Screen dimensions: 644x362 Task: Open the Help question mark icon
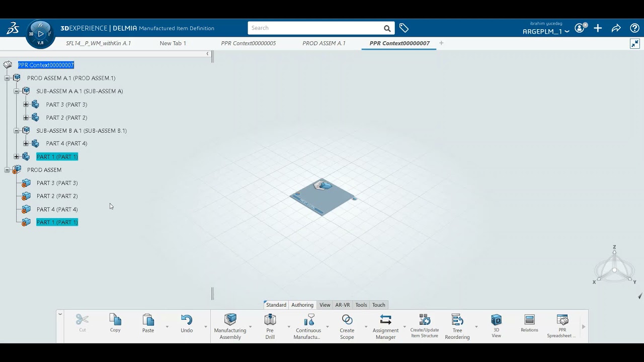pos(635,28)
